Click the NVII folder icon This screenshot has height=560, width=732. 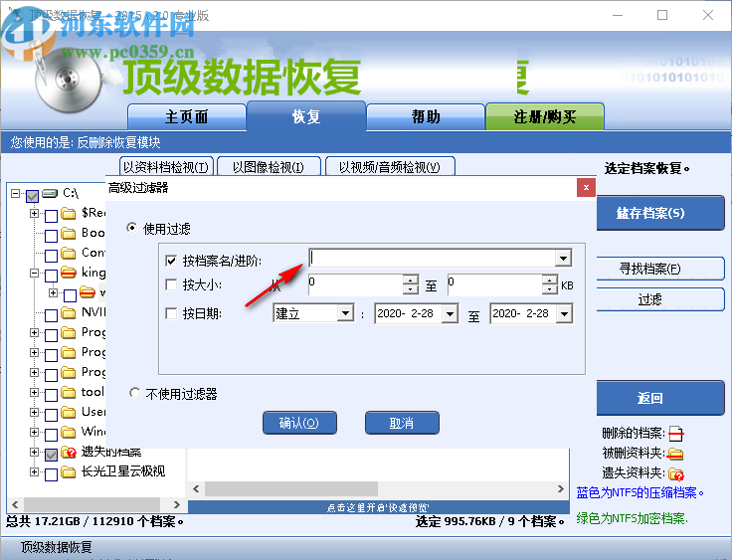69,312
